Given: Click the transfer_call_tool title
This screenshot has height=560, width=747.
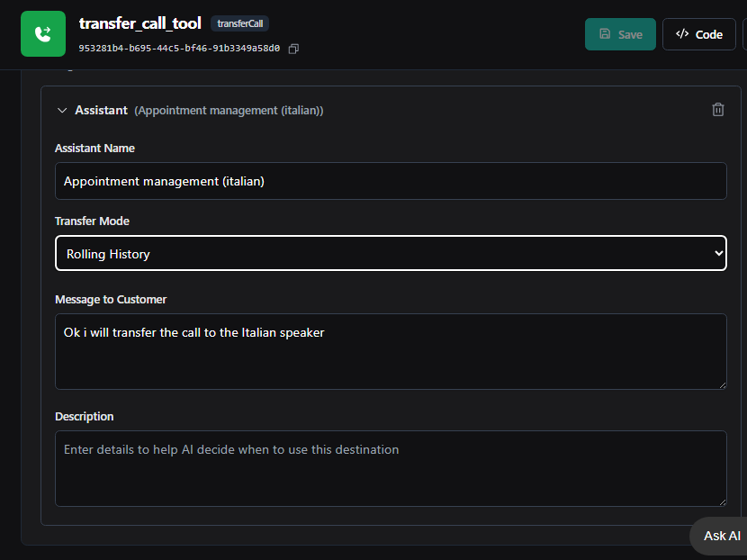Looking at the screenshot, I should pyautogui.click(x=139, y=23).
